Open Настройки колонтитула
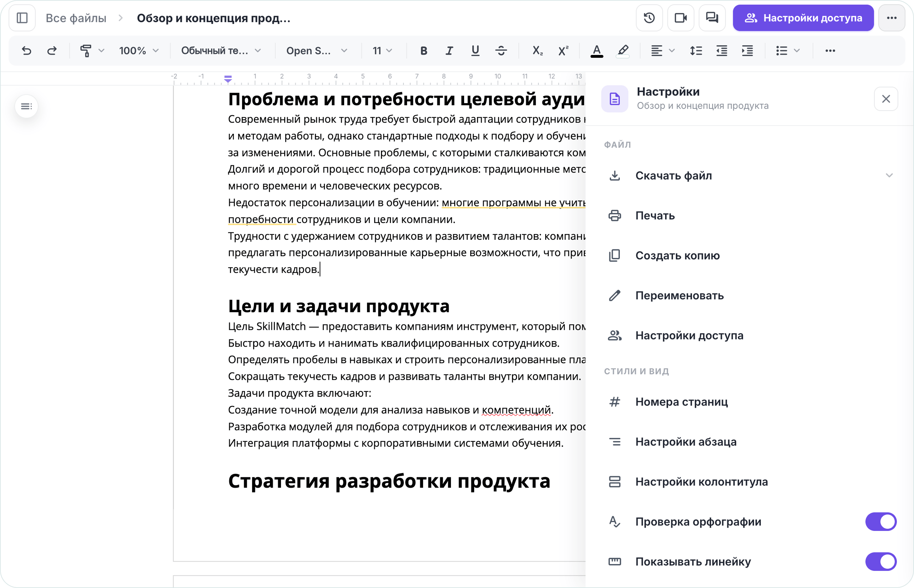 pos(749,482)
